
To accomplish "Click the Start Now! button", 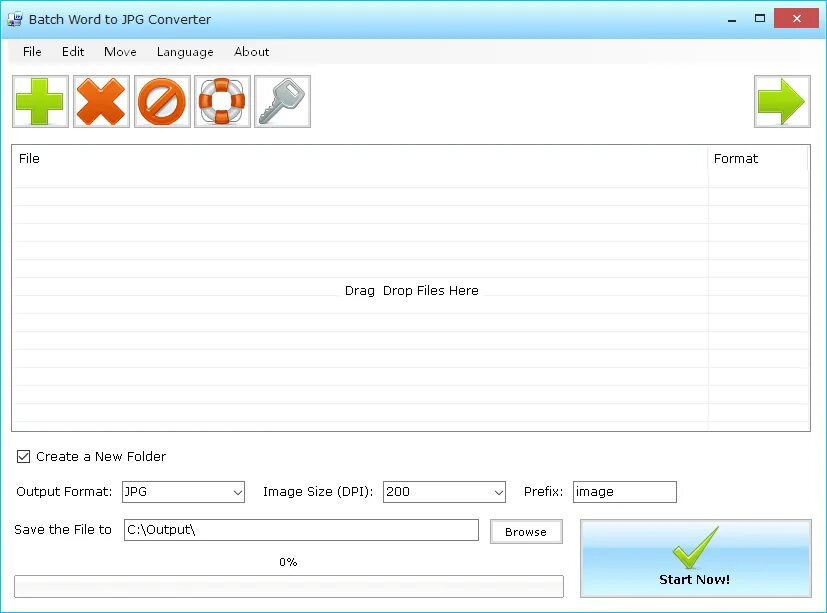I will (696, 559).
